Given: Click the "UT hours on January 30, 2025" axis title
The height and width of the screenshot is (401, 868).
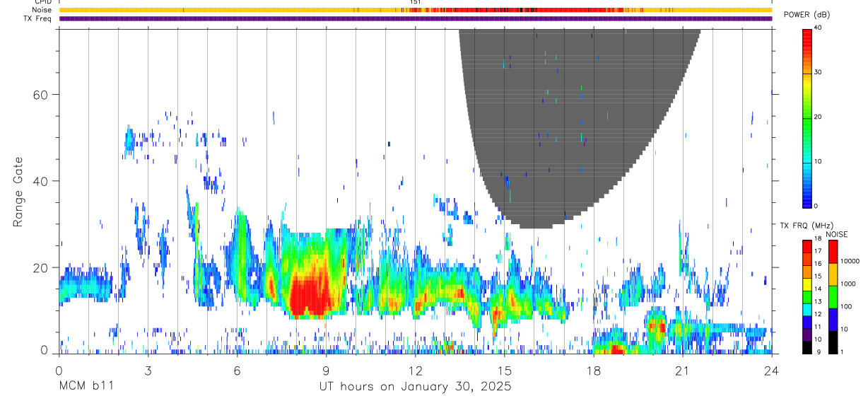Looking at the screenshot, I should coord(414,387).
